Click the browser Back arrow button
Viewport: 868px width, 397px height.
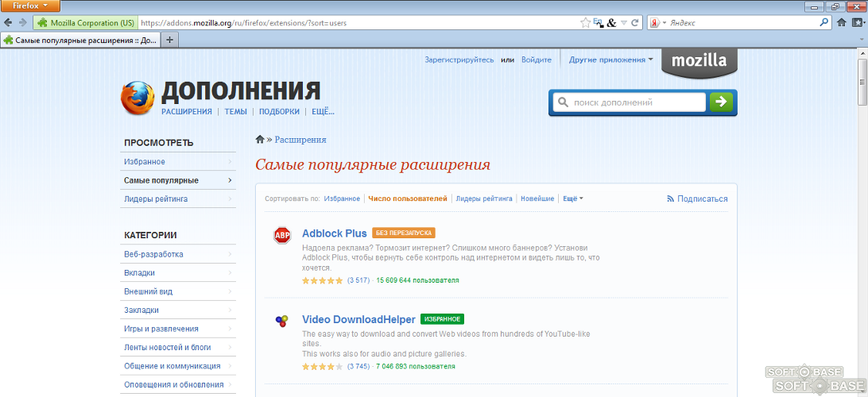click(x=9, y=23)
